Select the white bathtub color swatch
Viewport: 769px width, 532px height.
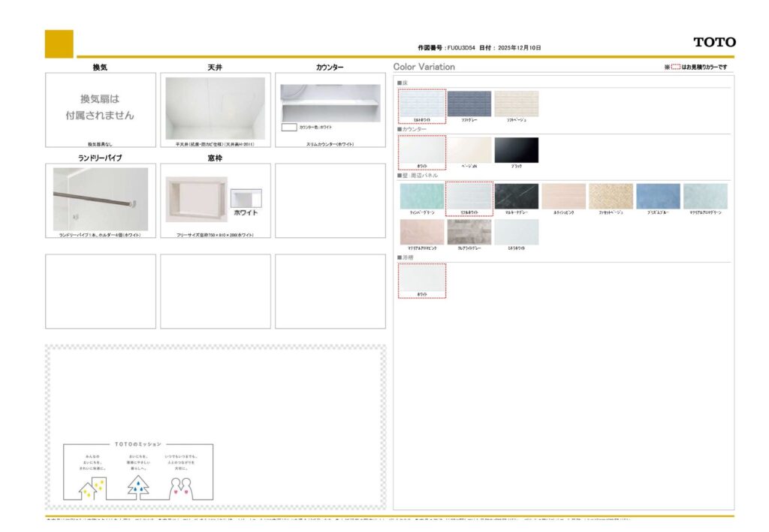[x=422, y=278]
